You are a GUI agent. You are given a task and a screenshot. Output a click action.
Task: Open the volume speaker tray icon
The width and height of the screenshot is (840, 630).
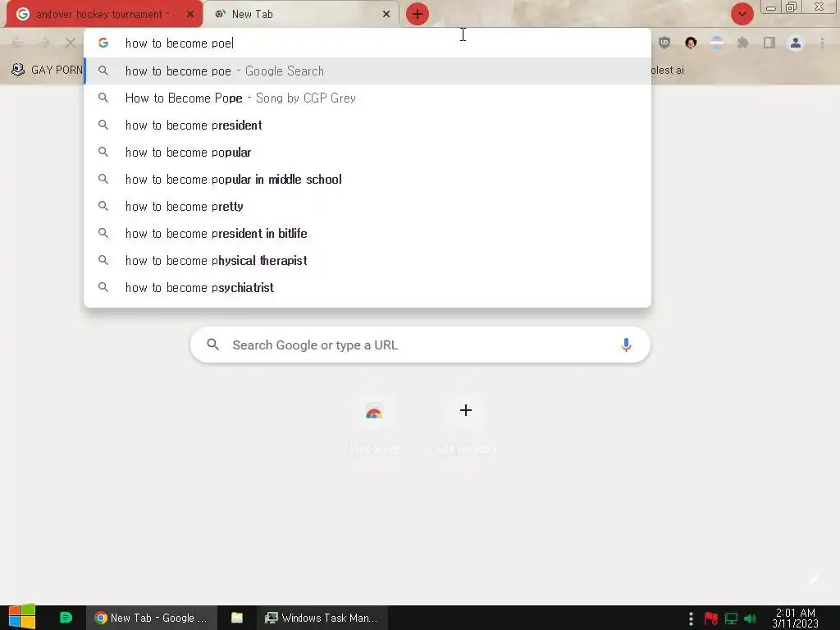pyautogui.click(x=750, y=619)
